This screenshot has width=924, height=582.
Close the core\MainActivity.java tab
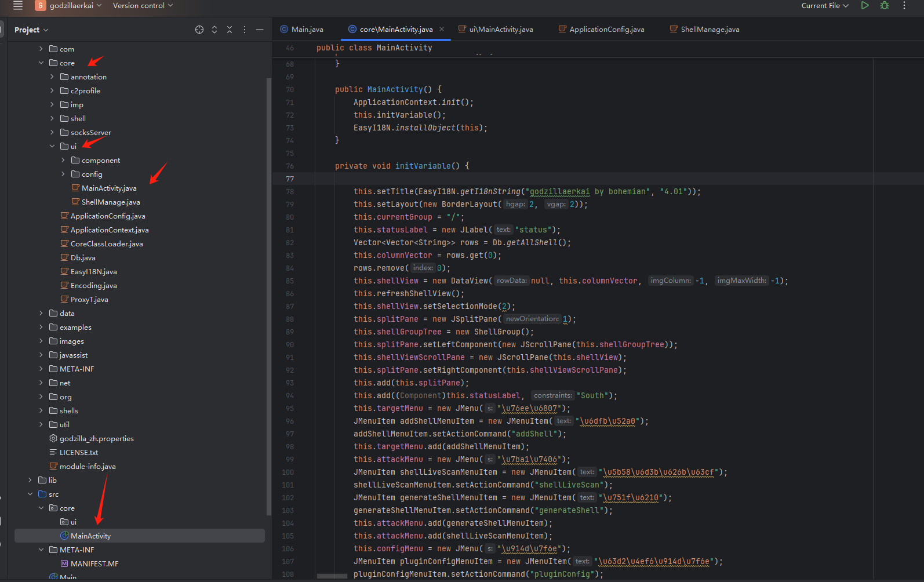[442, 29]
